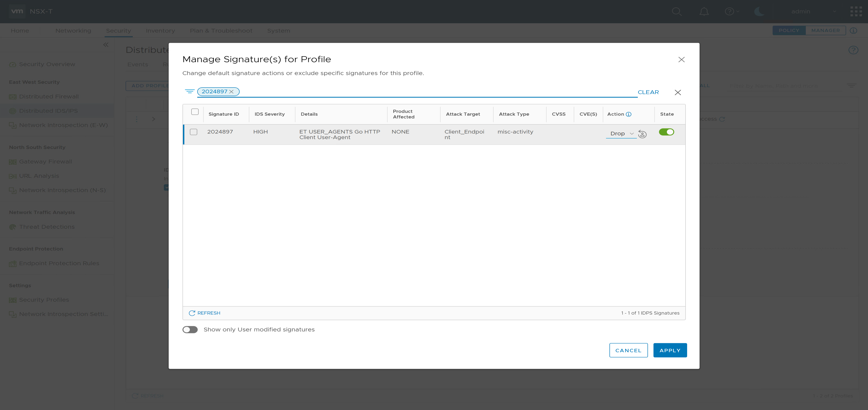868x410 pixels.
Task: Open Security Overview in sidebar
Action: coord(47,64)
